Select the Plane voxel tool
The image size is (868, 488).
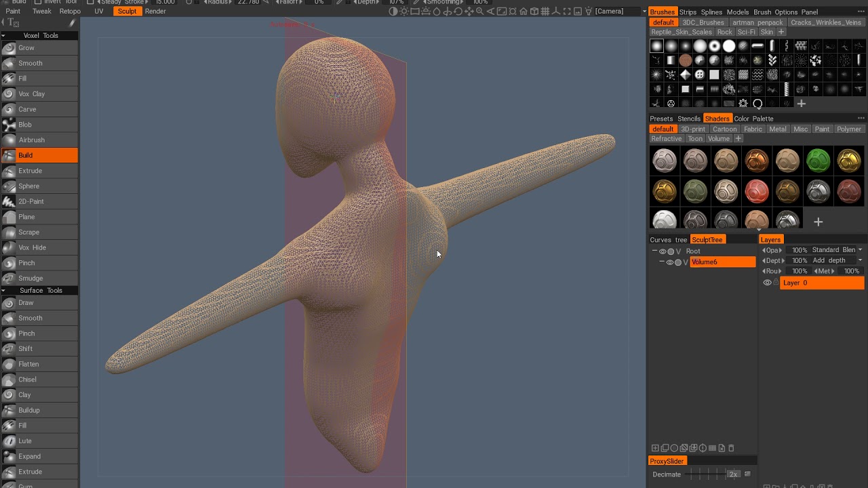point(39,217)
